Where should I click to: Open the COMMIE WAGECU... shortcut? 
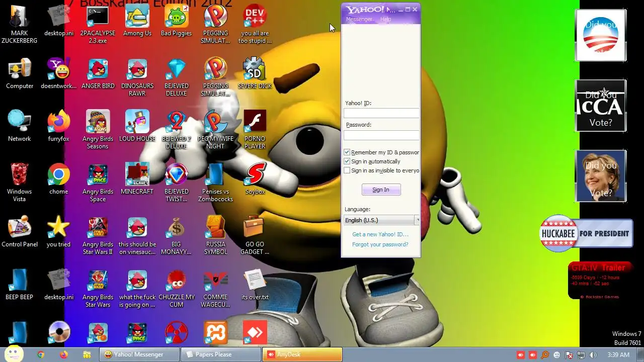tap(215, 288)
